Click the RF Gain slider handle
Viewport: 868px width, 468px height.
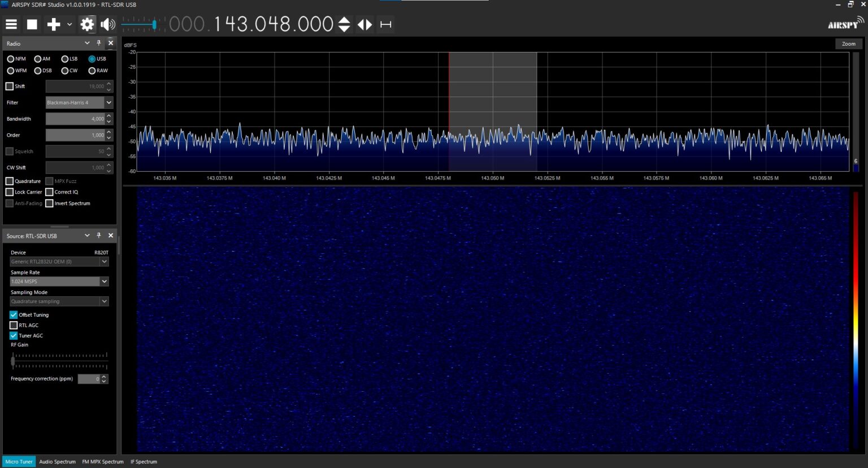(x=12, y=362)
